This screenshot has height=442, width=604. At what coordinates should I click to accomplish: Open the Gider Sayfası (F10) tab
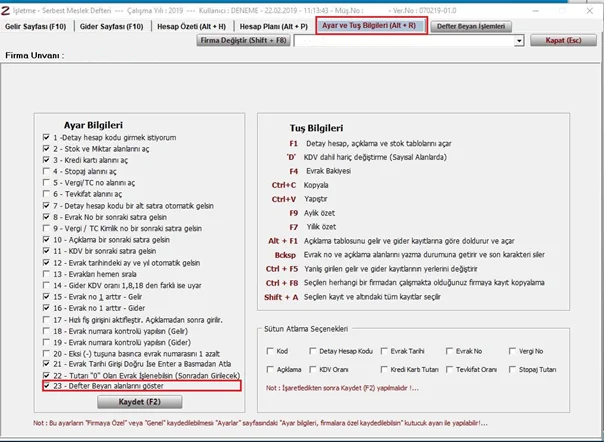click(111, 27)
